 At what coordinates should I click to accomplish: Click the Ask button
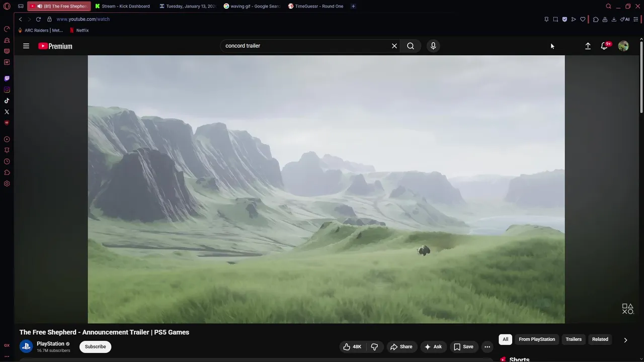[433, 347]
